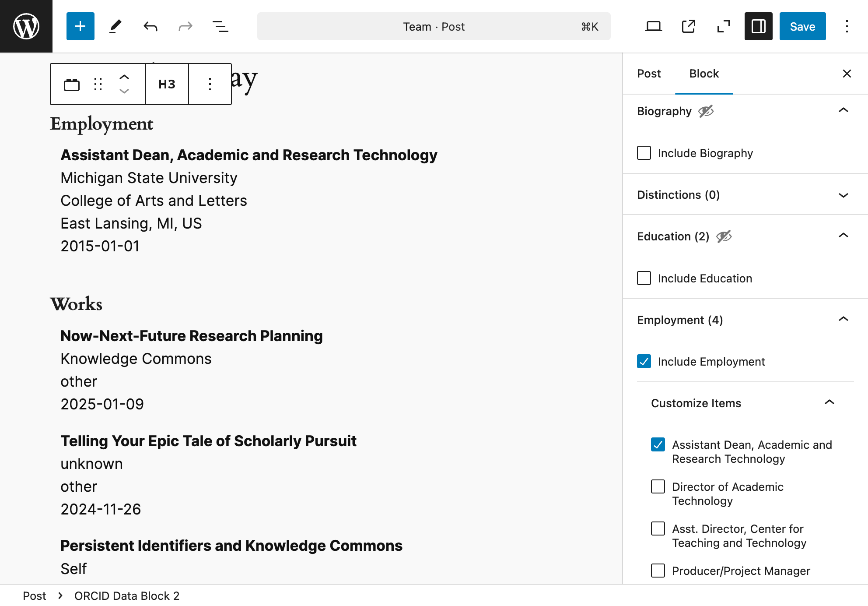This screenshot has width=868, height=606.
Task: Click the 2025-01-09 date text
Action: tap(102, 404)
